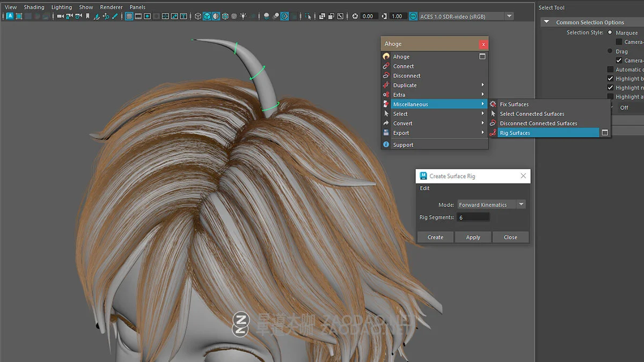The image size is (644, 362).
Task: Open the ACES 1.0 SDR-video color space dropdown
Action: [x=510, y=16]
